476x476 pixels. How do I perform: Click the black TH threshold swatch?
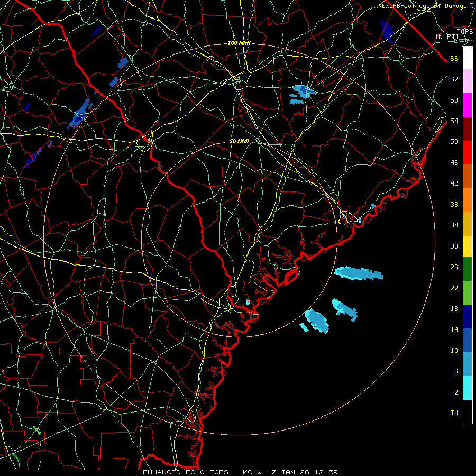(467, 411)
